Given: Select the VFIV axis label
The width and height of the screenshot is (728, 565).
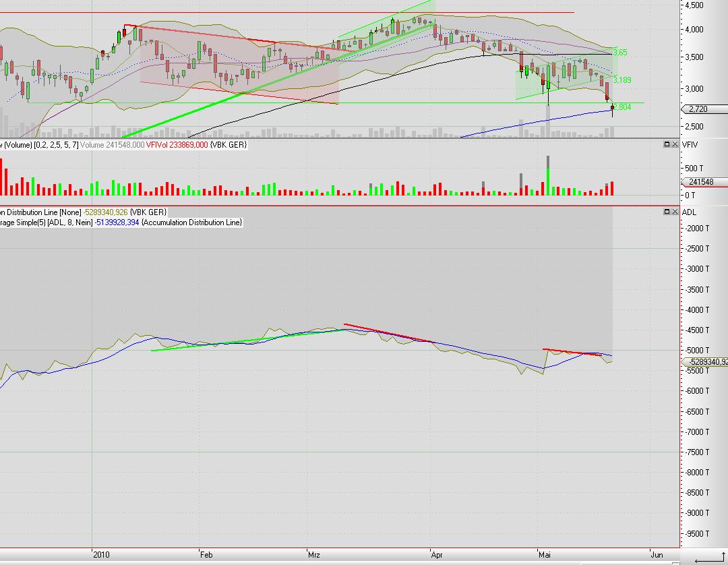Looking at the screenshot, I should point(690,145).
